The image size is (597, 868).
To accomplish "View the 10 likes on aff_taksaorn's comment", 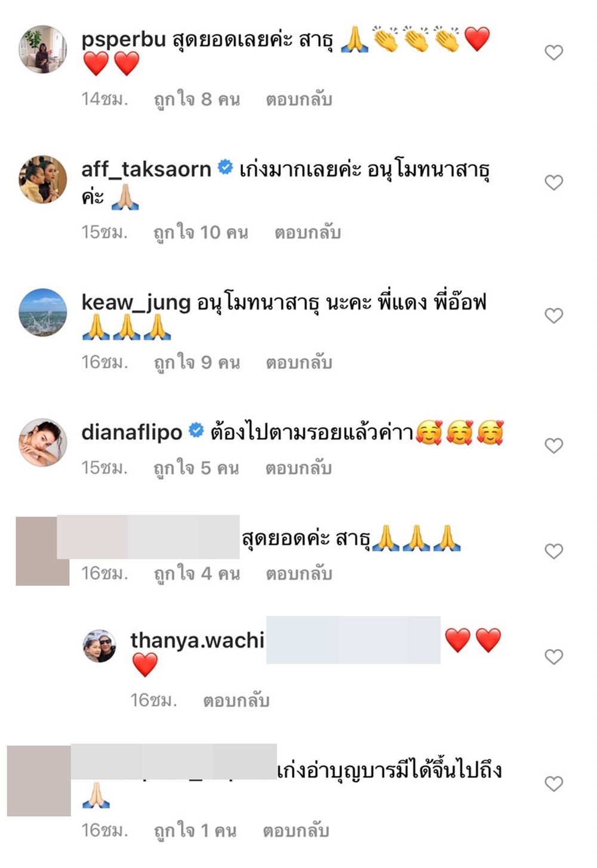I will coord(201,232).
